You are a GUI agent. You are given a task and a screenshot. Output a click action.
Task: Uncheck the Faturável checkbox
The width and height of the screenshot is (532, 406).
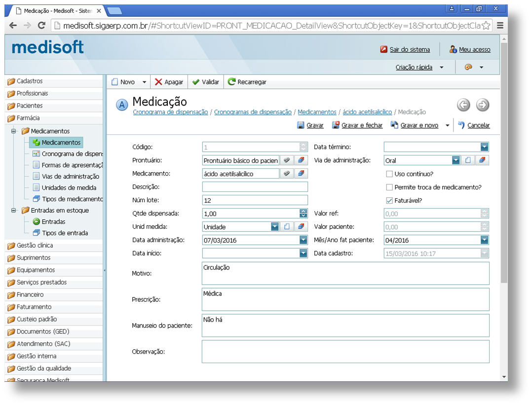[x=389, y=200]
